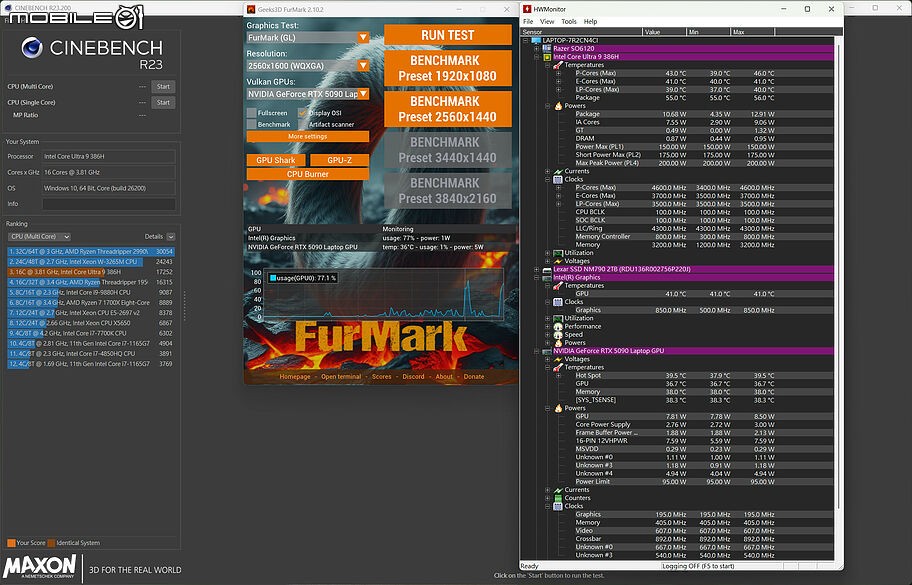Click the Cinebench R23 title bar icon
Screen dimensions: 912x585
tap(7, 8)
